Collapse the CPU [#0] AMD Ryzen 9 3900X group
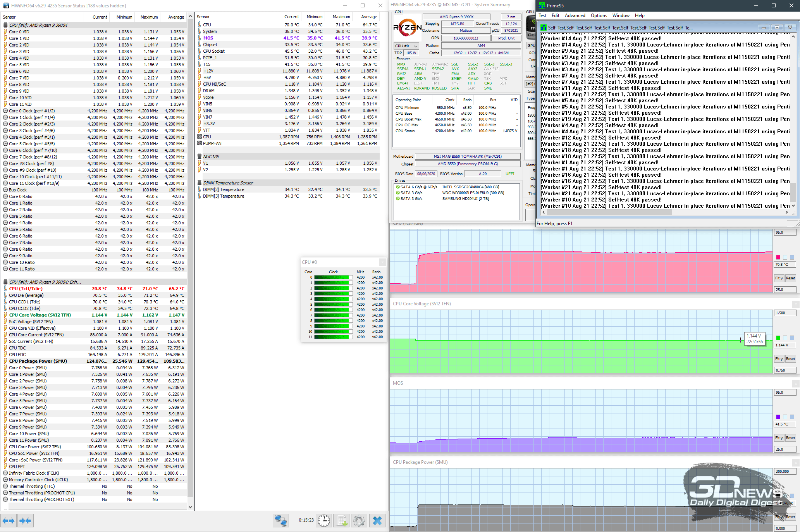800x532 pixels. point(5,25)
